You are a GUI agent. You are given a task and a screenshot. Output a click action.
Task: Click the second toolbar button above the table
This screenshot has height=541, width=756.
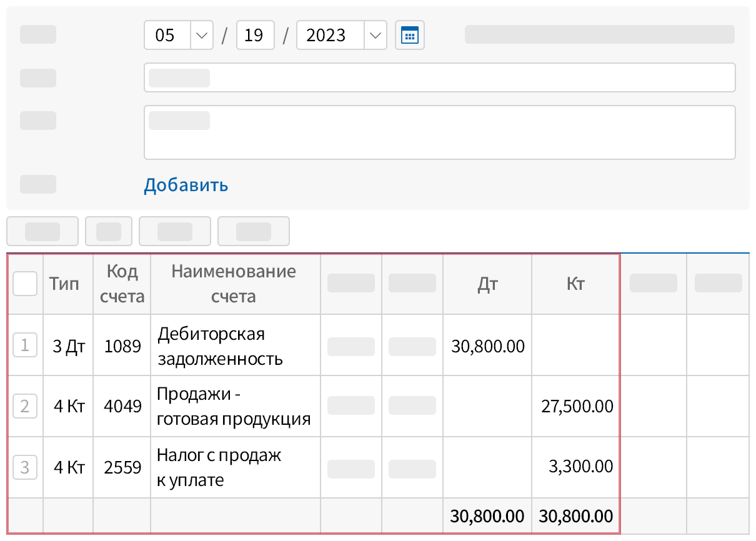(x=109, y=231)
